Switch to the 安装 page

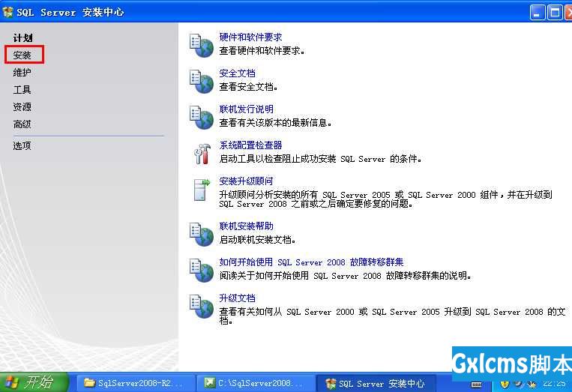pos(22,55)
